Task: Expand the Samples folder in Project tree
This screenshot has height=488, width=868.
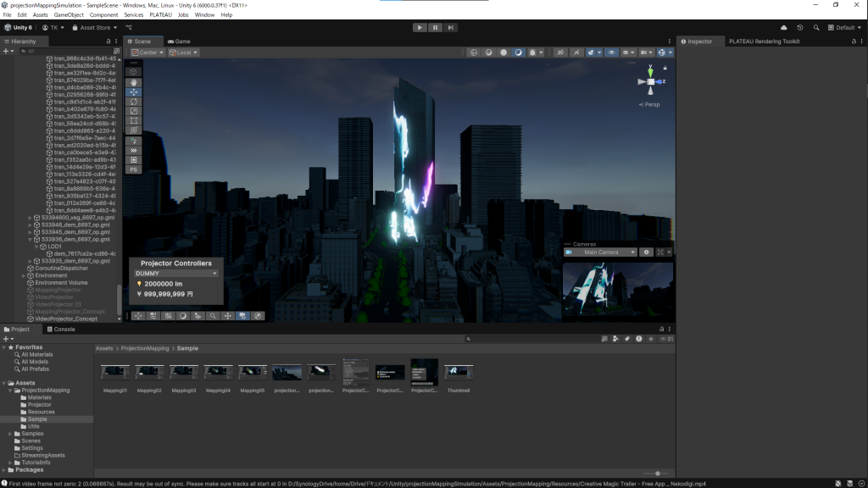Action: [10, 434]
